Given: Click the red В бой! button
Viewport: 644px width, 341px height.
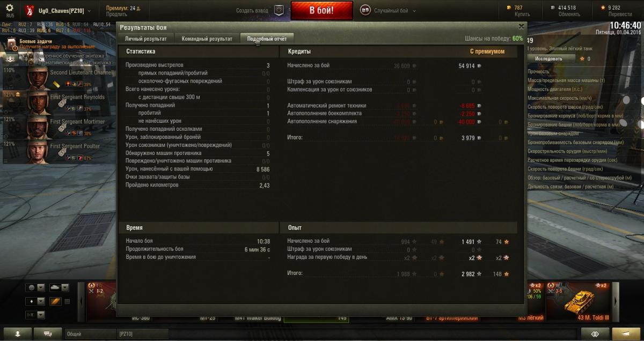Looking at the screenshot, I should click(321, 10).
